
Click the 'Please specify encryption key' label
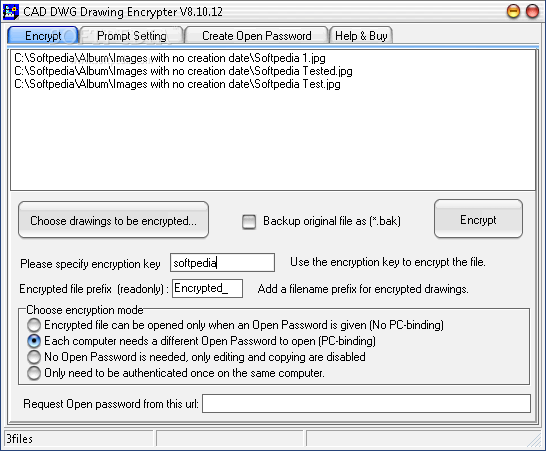point(90,264)
